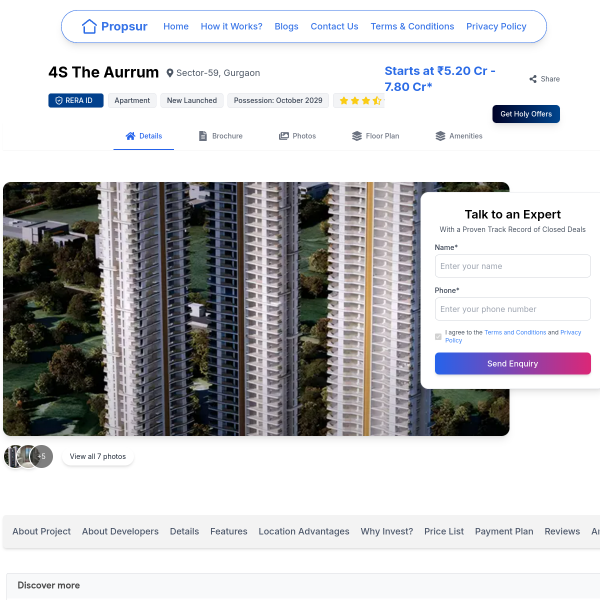Switch to the Floor Plan tab

pyautogui.click(x=375, y=136)
